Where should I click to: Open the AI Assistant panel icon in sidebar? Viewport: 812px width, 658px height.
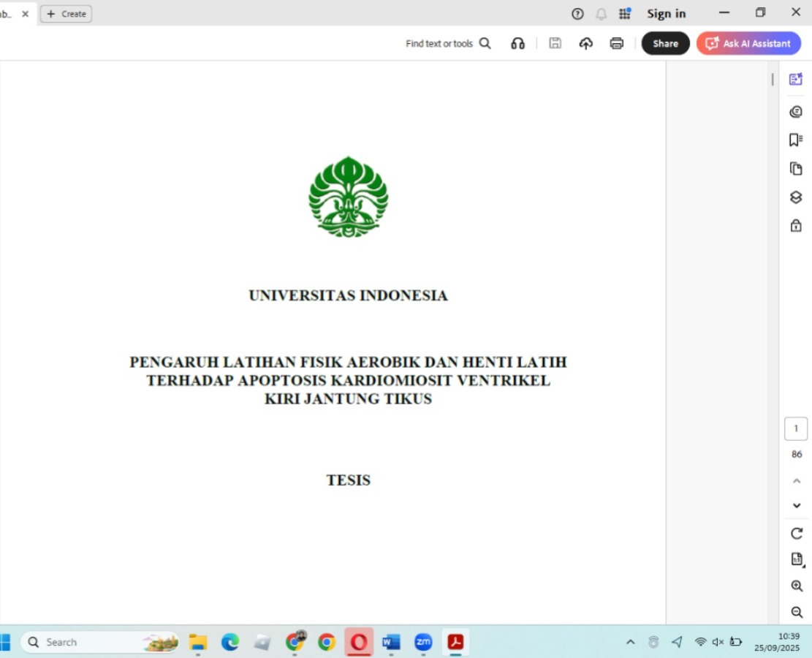(x=796, y=80)
